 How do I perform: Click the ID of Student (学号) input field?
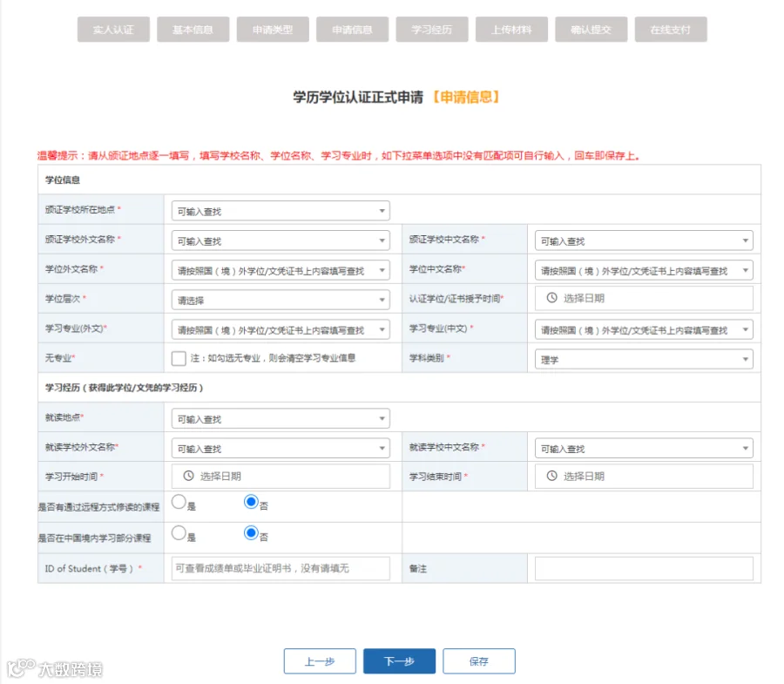(280, 568)
